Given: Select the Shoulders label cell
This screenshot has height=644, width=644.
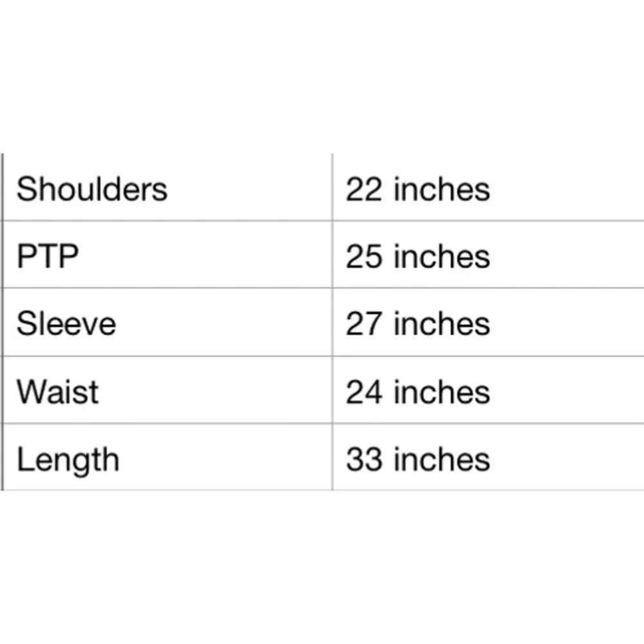Looking at the screenshot, I should (x=167, y=187).
